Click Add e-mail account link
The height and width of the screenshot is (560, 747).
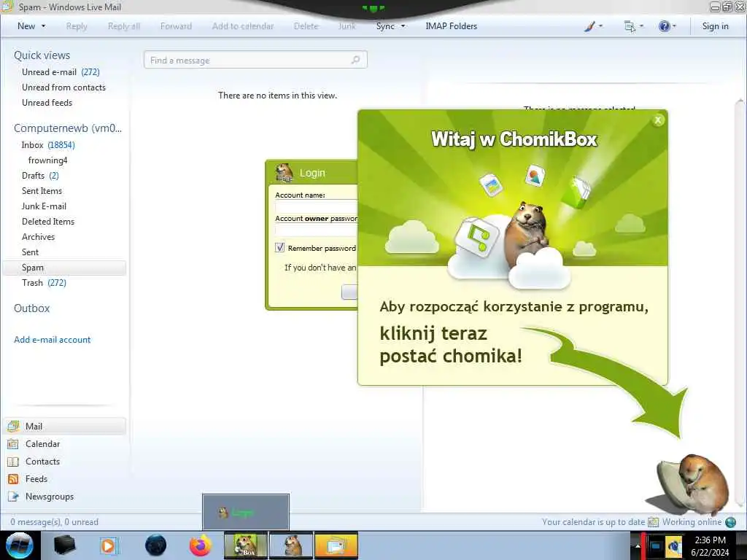[52, 340]
